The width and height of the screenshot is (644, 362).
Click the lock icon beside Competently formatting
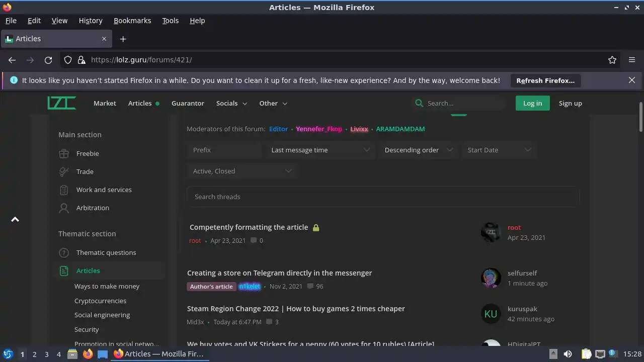click(x=316, y=227)
